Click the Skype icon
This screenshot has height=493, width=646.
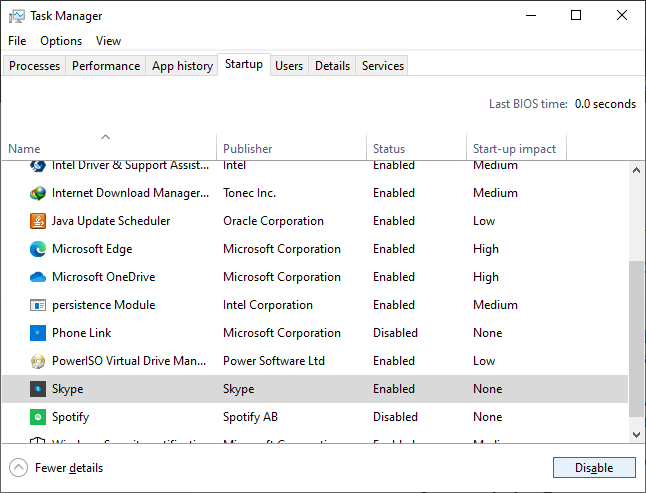coord(38,389)
